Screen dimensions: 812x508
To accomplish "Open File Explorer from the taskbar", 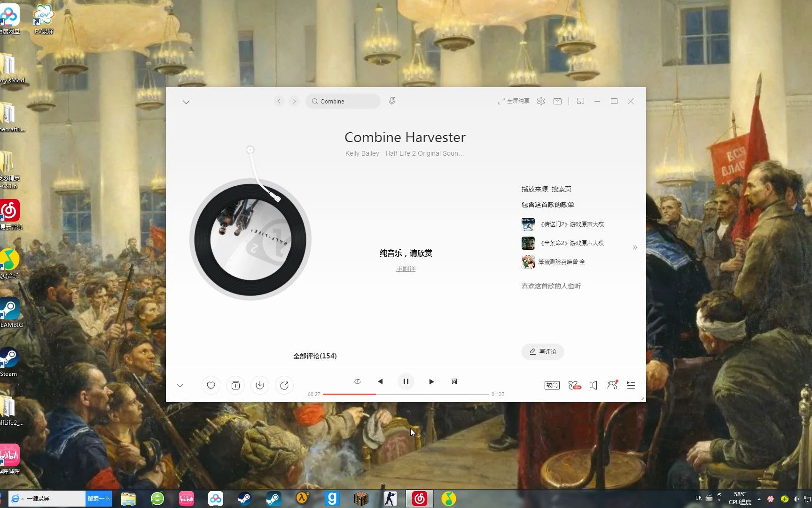I will click(128, 499).
